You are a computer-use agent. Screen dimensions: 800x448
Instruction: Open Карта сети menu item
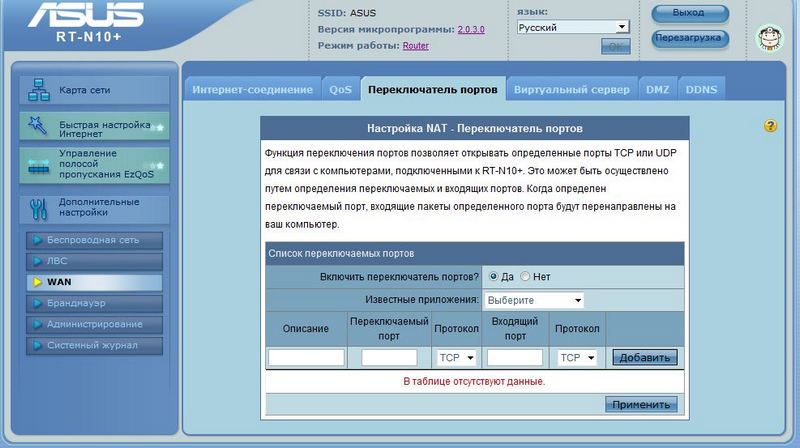pyautogui.click(x=94, y=90)
